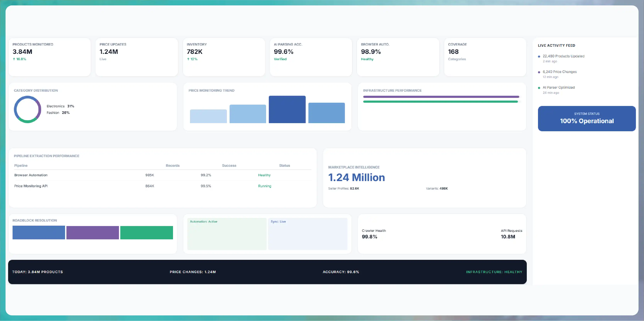This screenshot has height=321, width=644.
Task: Open the Products Monitored 3.84M card
Action: [49, 57]
